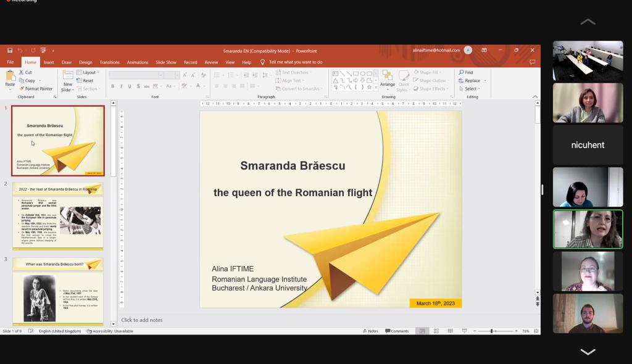Open the ribbon comments icon
Viewport: 632px width, 364px height.
[x=532, y=62]
